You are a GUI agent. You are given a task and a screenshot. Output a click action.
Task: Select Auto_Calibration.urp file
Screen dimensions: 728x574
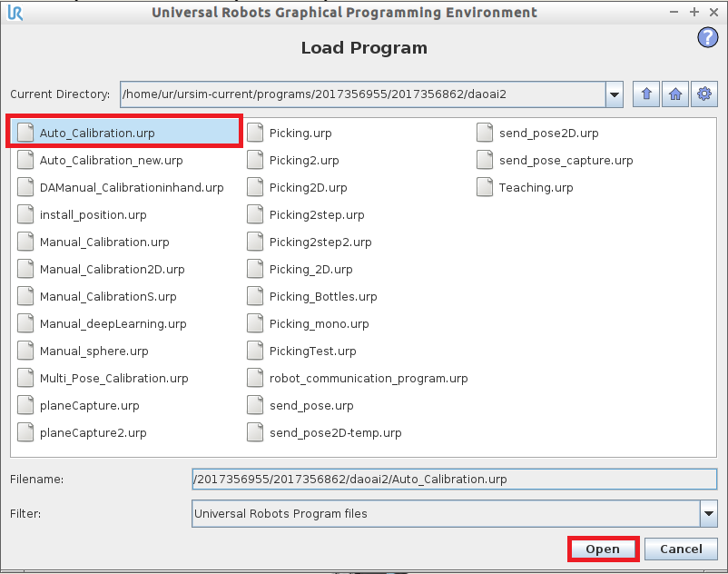coord(124,133)
